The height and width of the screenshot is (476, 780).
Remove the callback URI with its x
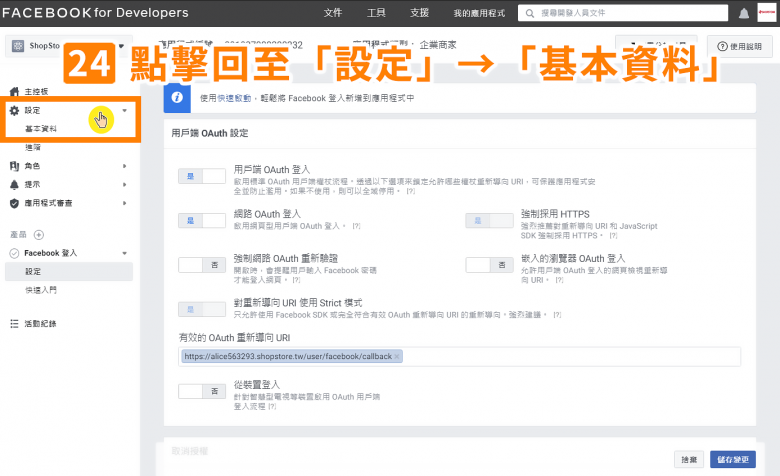click(397, 357)
